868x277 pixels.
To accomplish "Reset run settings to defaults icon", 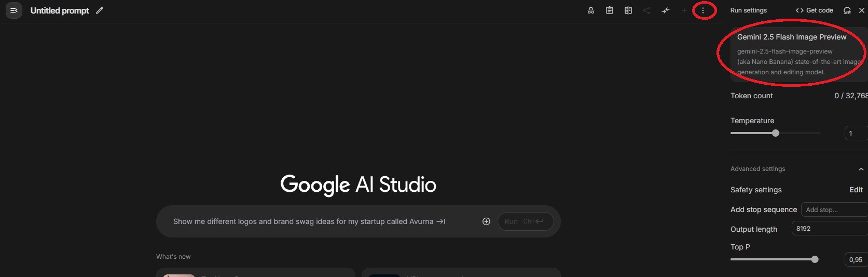I will tap(847, 10).
